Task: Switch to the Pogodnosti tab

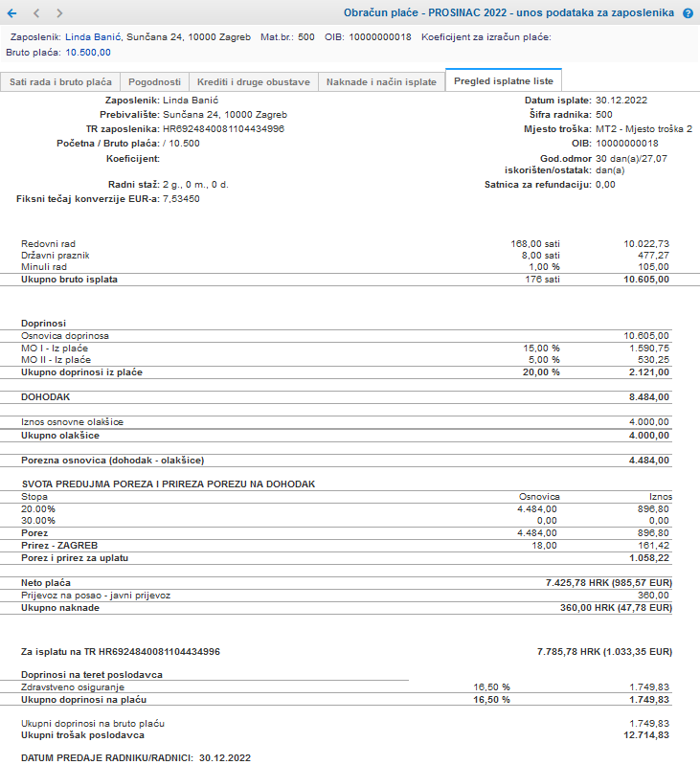Action: 154,82
